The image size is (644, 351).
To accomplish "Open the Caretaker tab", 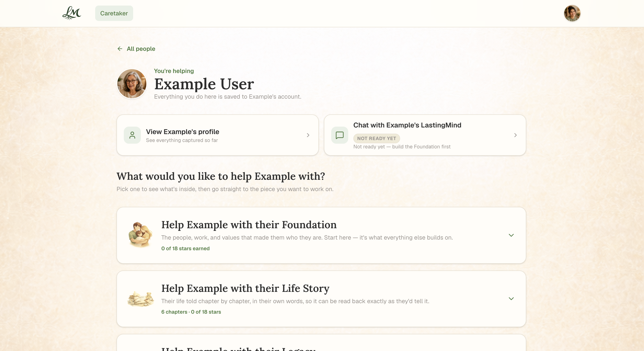I will pos(114,13).
